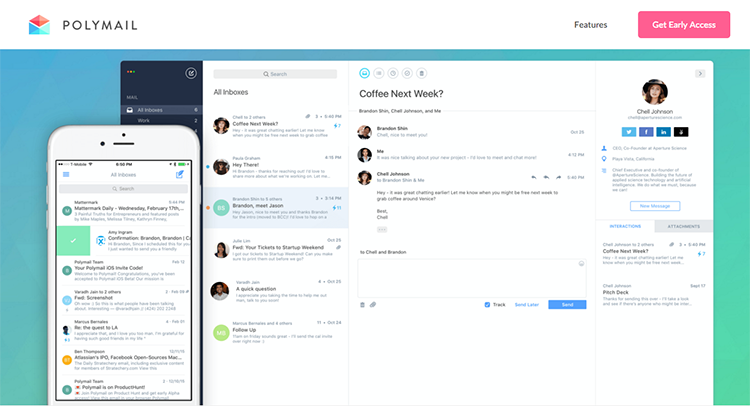This screenshot has width=750, height=406.
Task: Click the desktop Search field
Action: pos(274,74)
